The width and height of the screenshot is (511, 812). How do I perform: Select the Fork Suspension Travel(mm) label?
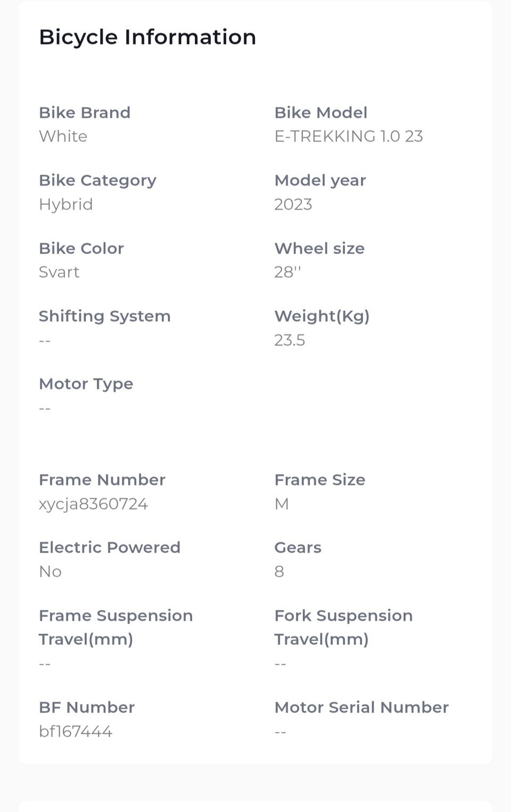343,627
